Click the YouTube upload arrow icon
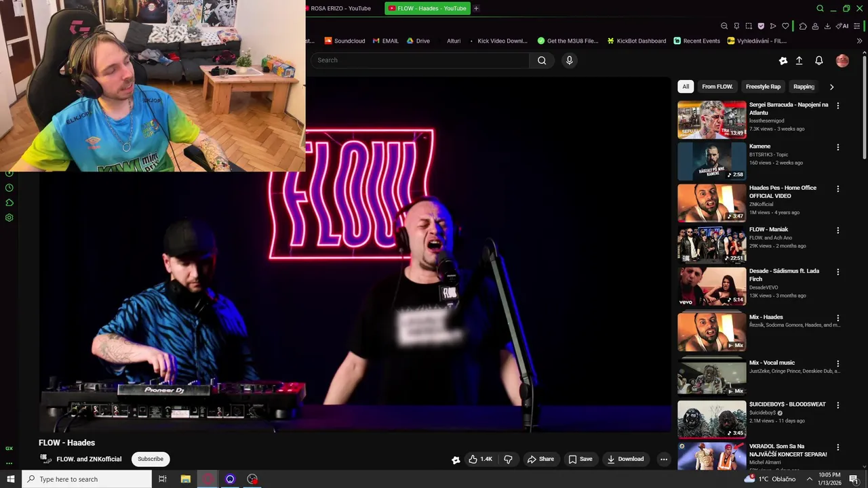The width and height of the screenshot is (868, 488). click(x=799, y=60)
